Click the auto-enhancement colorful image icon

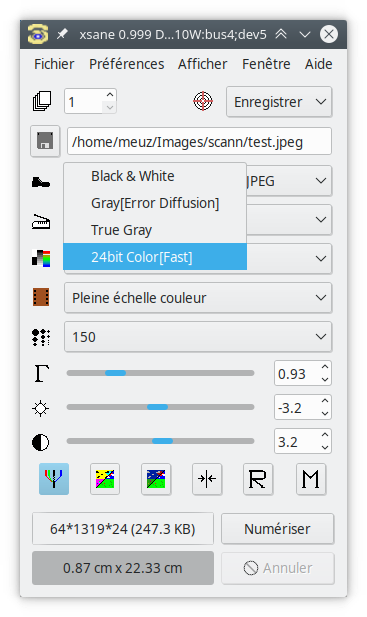(105, 479)
